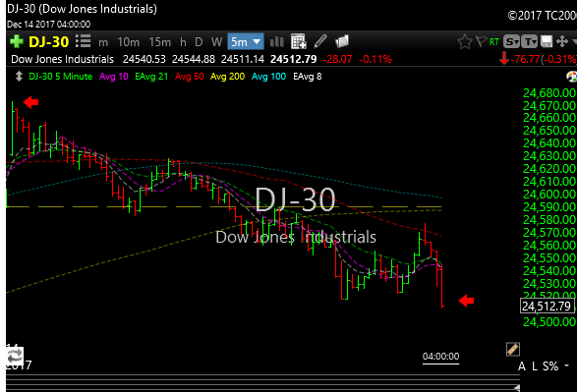Click the Avg 200 indicator label
Screen dimensions: 577x392
[x=227, y=77]
